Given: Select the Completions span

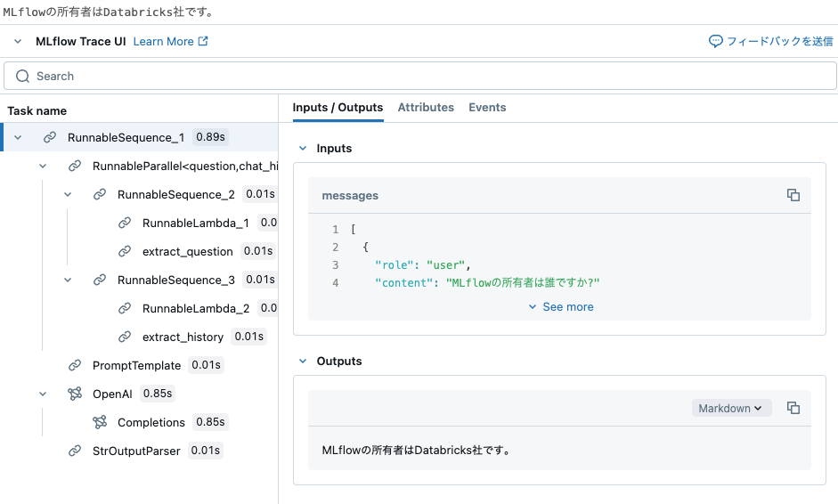Looking at the screenshot, I should click(151, 422).
